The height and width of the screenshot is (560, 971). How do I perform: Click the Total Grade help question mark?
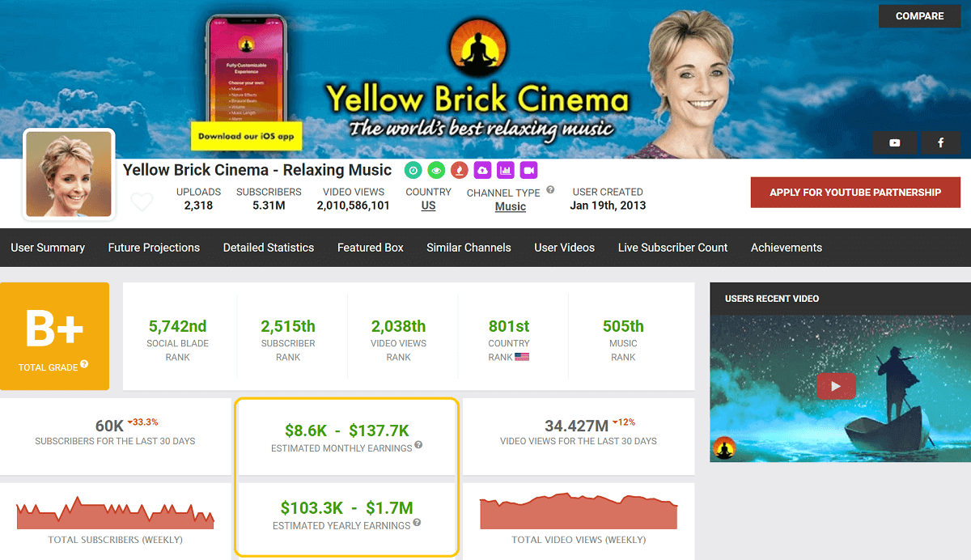pyautogui.click(x=84, y=365)
